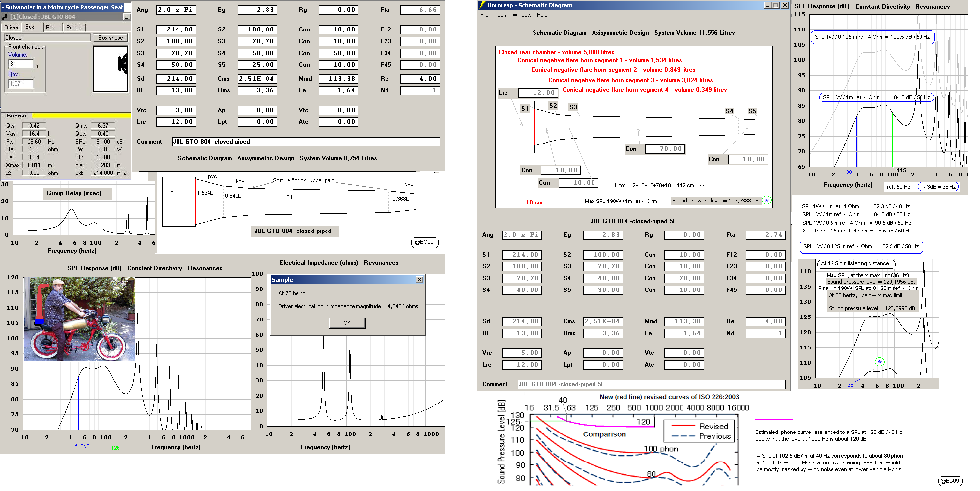
Task: Click the left S1 field 214,00
Action: pos(176,29)
